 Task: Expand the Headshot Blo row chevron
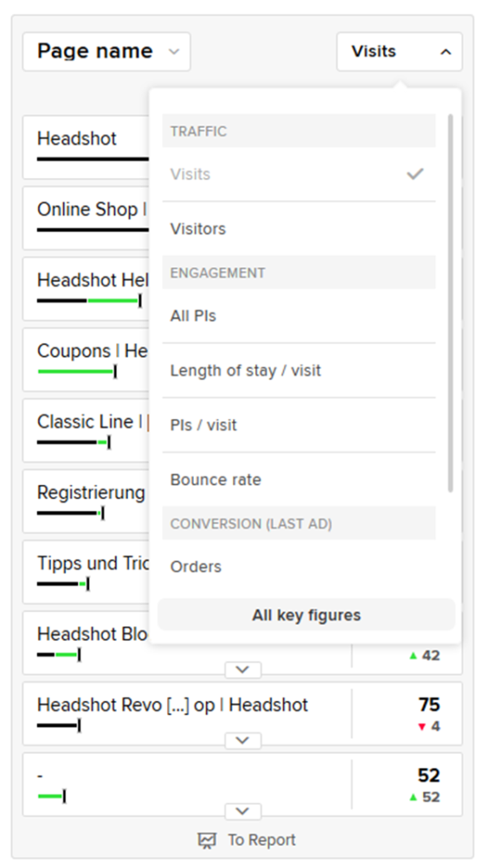[243, 670]
